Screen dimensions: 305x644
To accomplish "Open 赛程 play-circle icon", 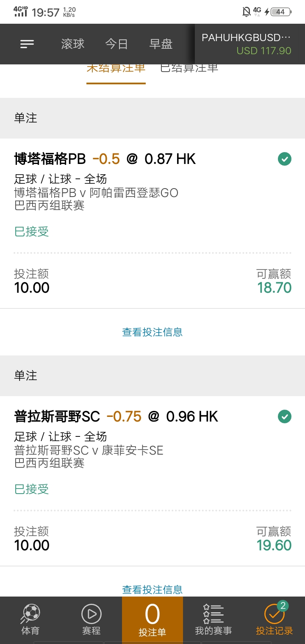I will click(91, 613).
